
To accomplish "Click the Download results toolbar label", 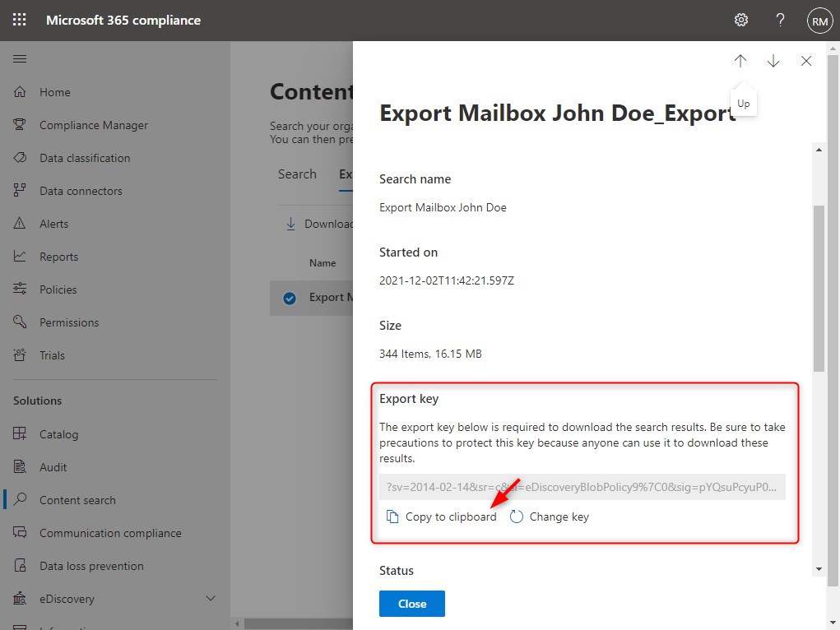I will click(x=328, y=224).
